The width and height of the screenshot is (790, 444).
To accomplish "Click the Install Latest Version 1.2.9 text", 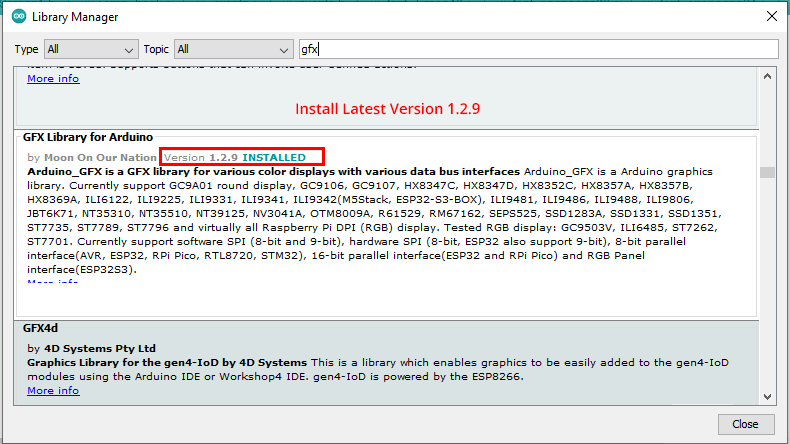I will point(387,108).
